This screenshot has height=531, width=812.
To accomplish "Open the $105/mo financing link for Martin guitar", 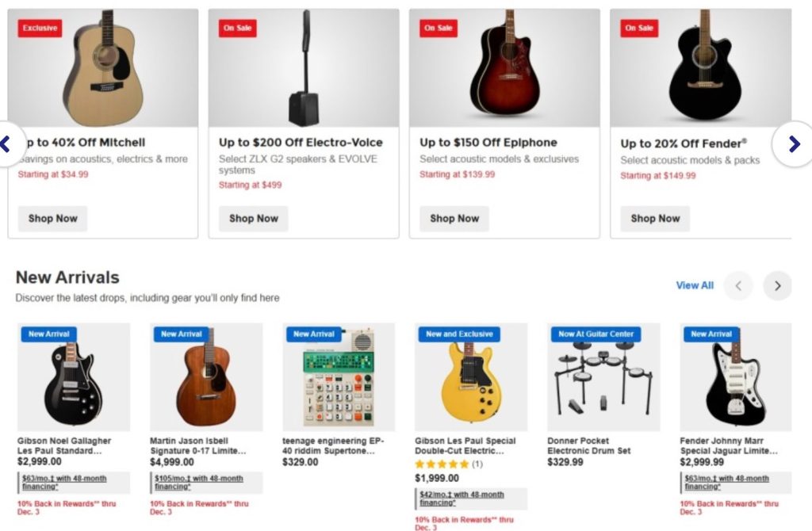I will [x=197, y=483].
